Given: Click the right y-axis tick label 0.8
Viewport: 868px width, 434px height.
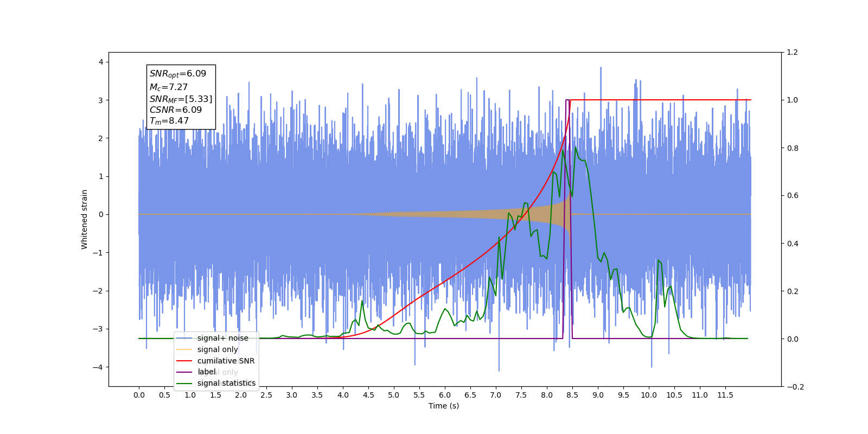Looking at the screenshot, I should [x=792, y=148].
